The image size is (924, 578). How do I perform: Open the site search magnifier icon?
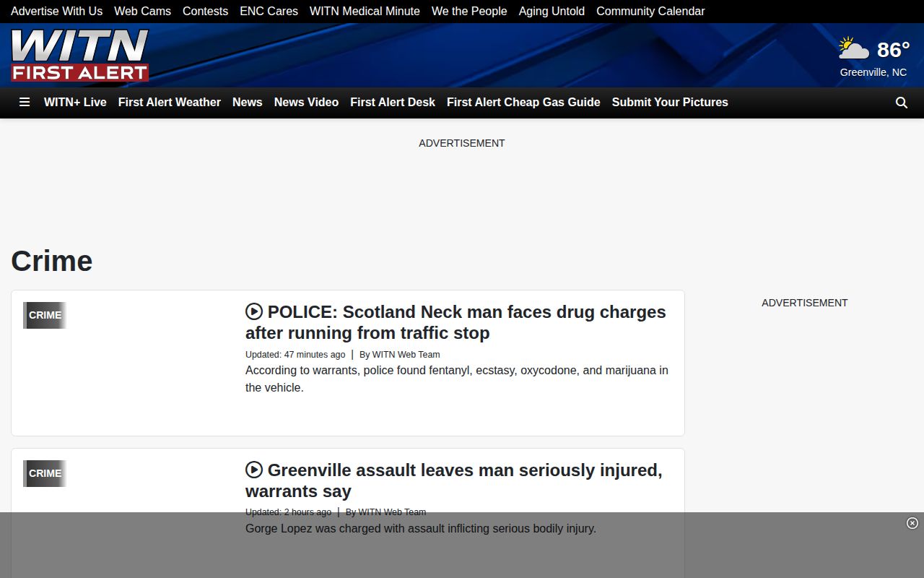902,103
